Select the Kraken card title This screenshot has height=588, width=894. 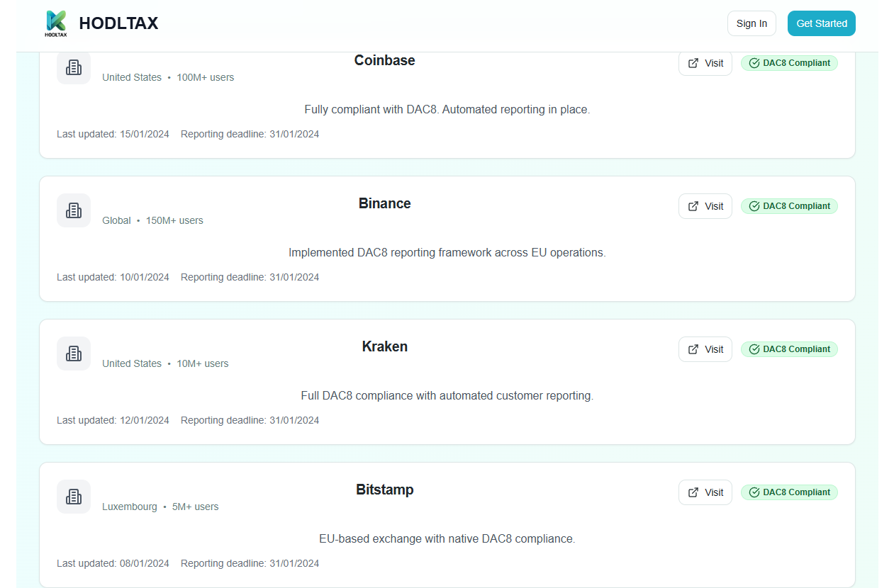(x=384, y=346)
